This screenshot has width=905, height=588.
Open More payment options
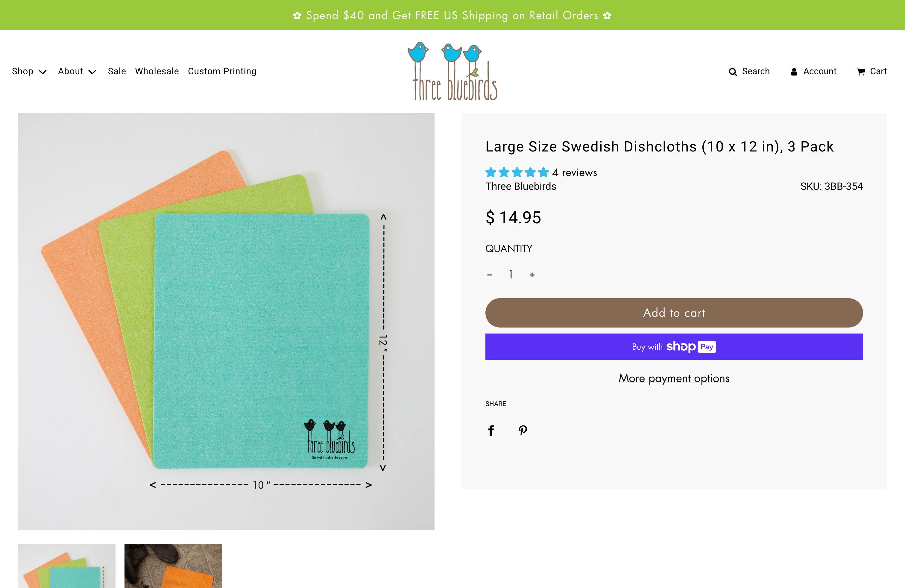(673, 378)
